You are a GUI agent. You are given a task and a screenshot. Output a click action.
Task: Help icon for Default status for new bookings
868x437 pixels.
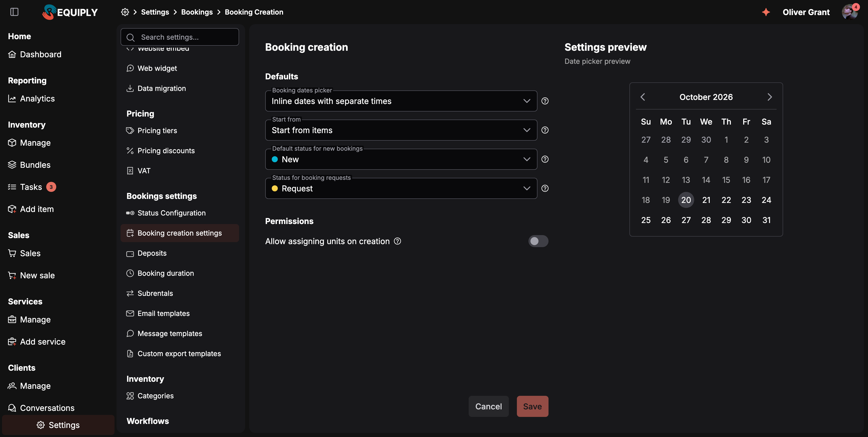[x=545, y=159]
